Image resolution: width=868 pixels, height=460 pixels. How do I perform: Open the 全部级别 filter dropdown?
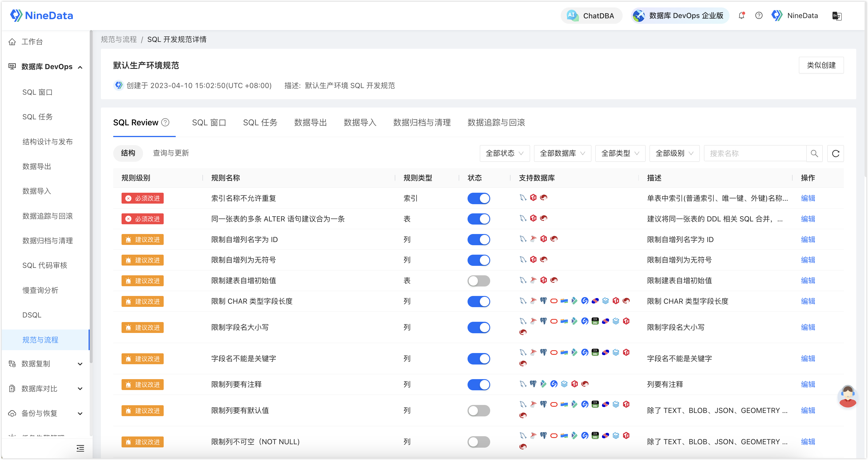coord(674,153)
